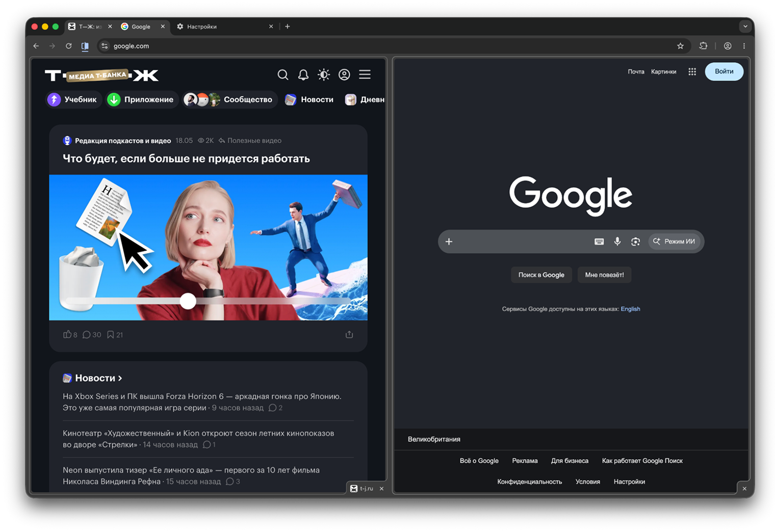Click the plus icon in Google search box
Viewport: 775px width, 532px height.
(x=449, y=242)
